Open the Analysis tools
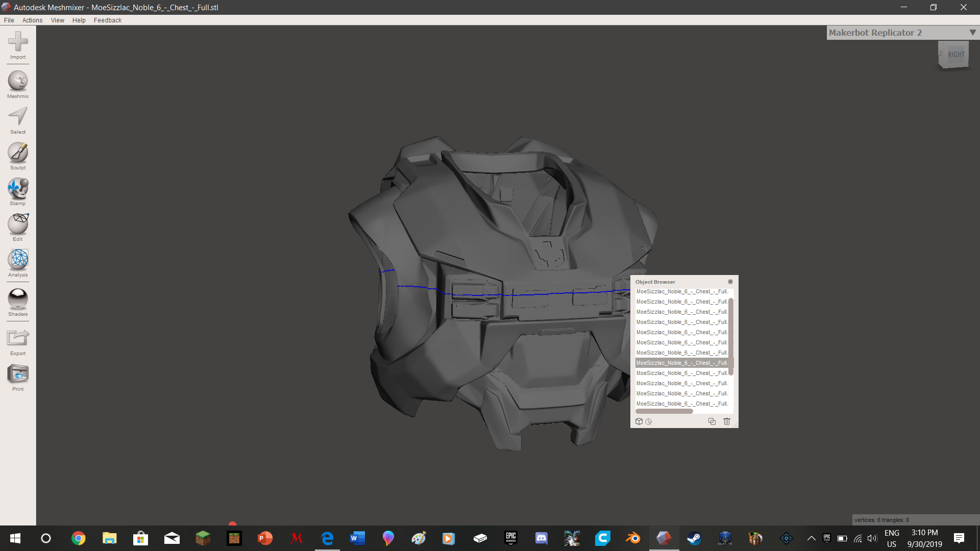Viewport: 980px width, 551px height. (18, 260)
